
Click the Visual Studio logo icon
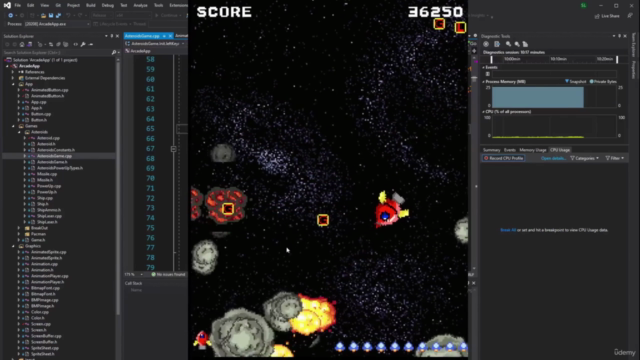click(x=7, y=5)
